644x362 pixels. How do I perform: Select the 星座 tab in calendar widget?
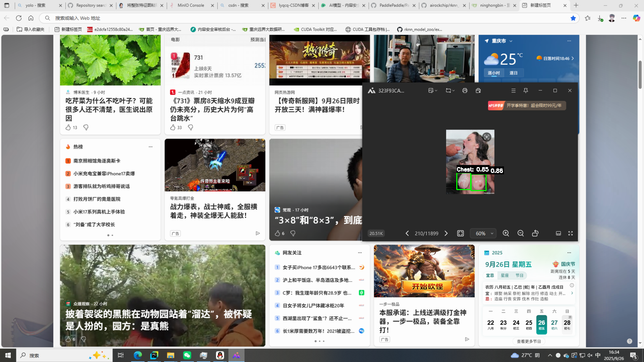[505, 275]
